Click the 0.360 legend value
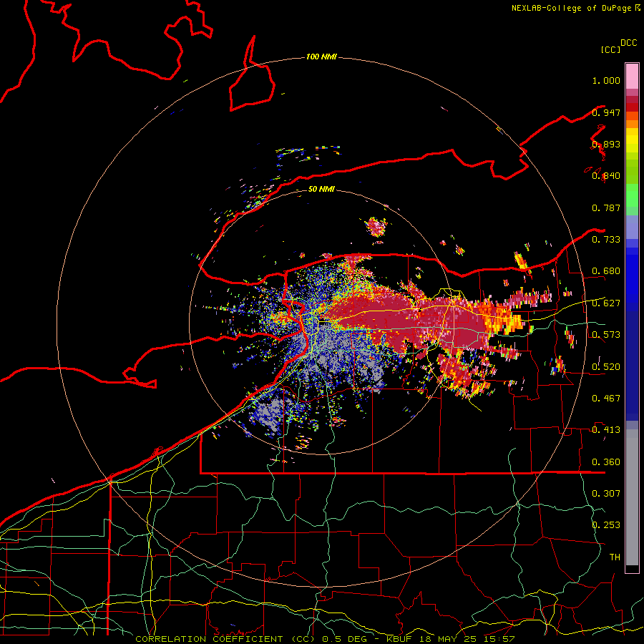 click(606, 462)
